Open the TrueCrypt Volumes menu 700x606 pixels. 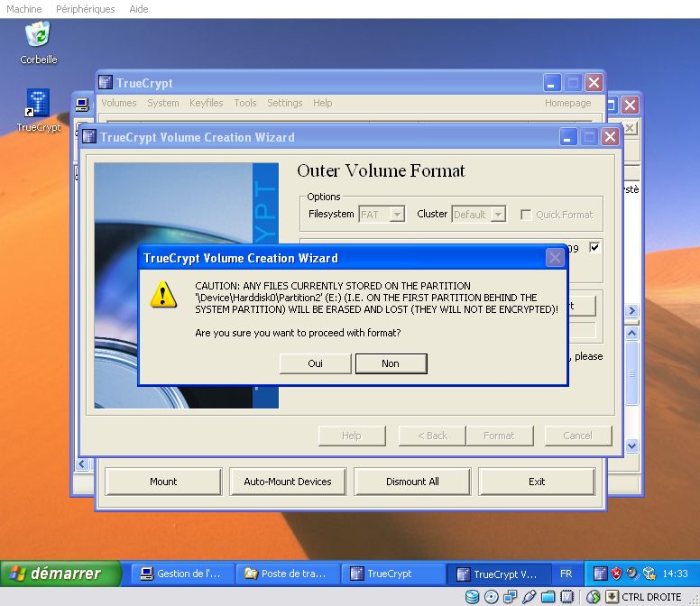pyautogui.click(x=119, y=103)
